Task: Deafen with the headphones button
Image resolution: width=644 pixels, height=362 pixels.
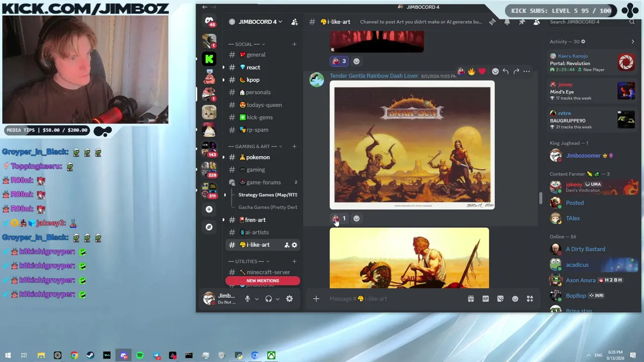Action: (269, 299)
